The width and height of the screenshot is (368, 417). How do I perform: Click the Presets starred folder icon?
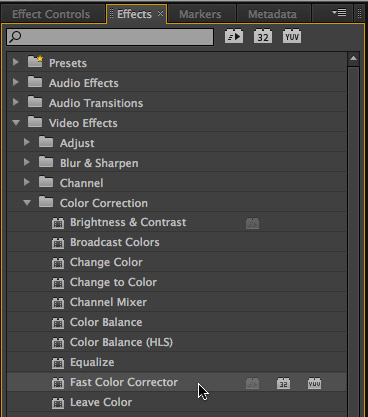coord(35,61)
